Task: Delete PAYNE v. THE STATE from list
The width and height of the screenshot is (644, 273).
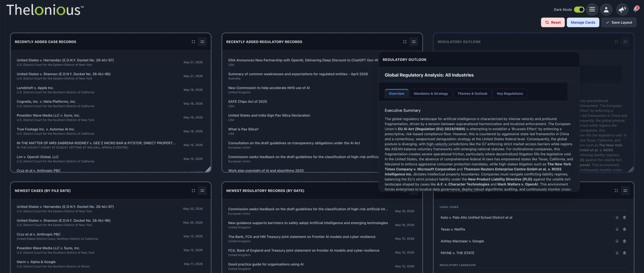Action: pos(624,253)
